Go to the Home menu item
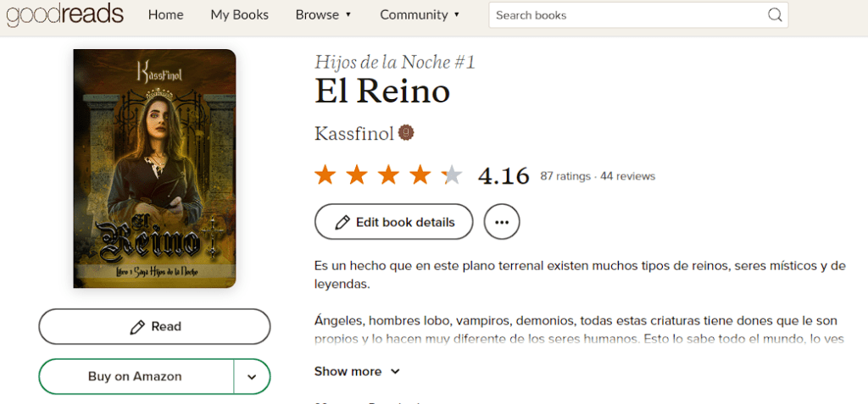 165,15
